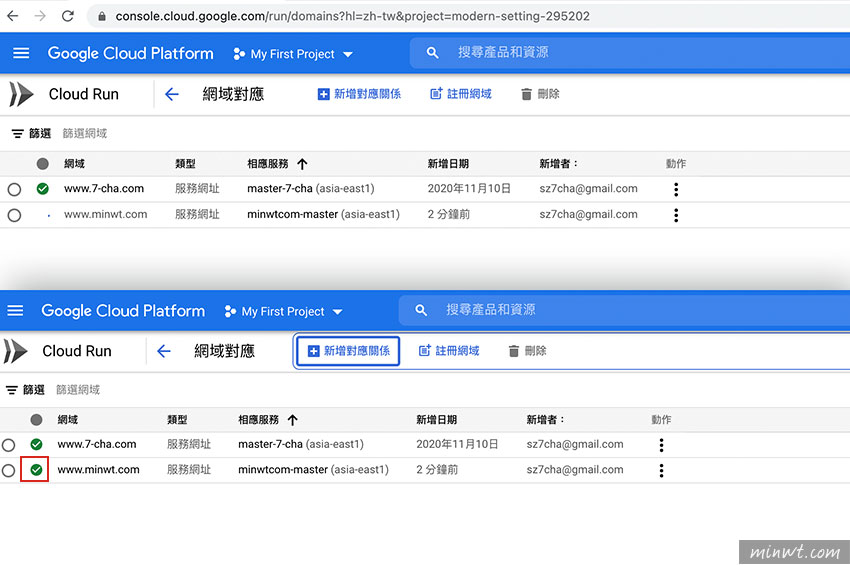This screenshot has height=565, width=850.
Task: Open actions menu for www.minwt.com in upper table
Action: pos(675,215)
